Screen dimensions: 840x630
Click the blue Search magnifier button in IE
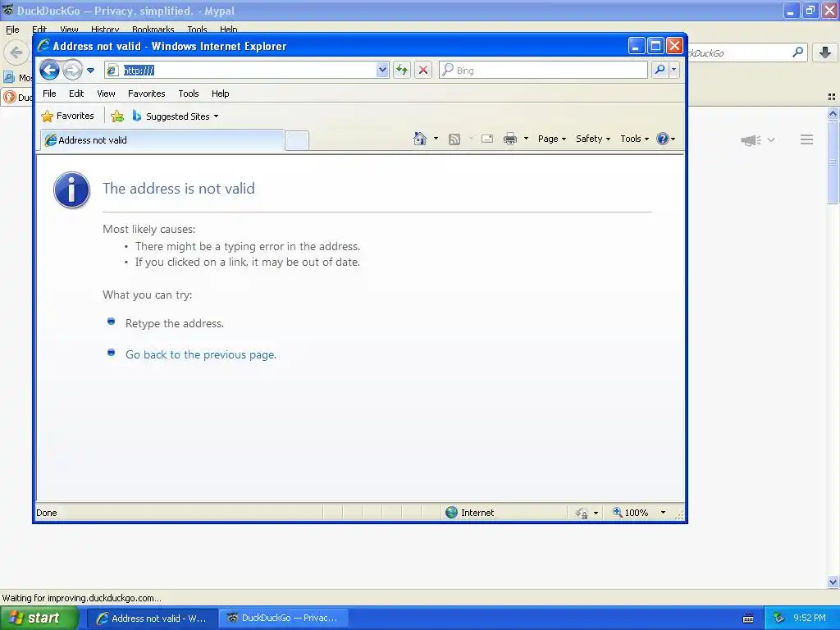click(x=660, y=71)
